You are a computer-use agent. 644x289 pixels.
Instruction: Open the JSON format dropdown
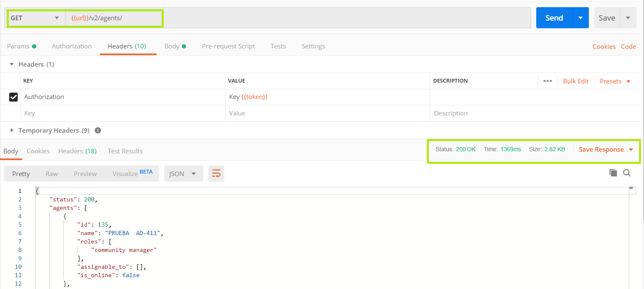coord(184,174)
